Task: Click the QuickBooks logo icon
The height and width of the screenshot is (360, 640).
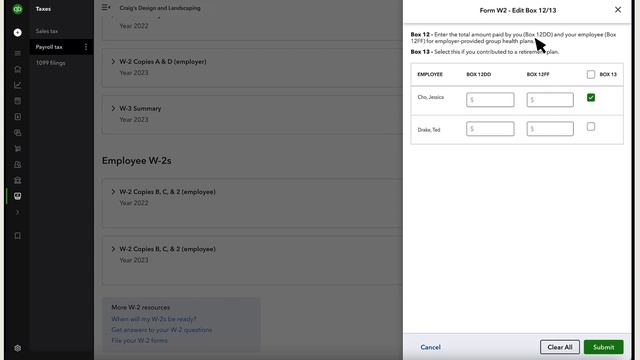Action: tap(18, 9)
